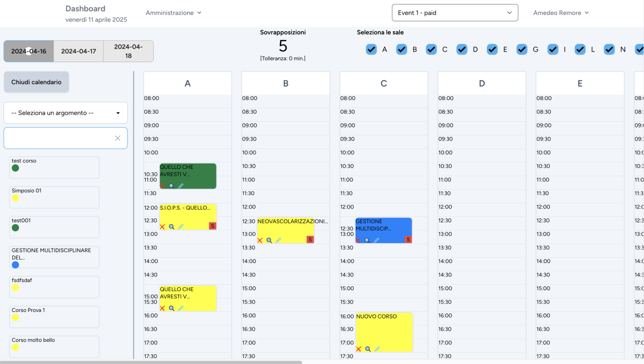Screen dimensions: 644x364
Task: Click magnifier icon on green QUELLO CHE AVRESTI event
Action: click(x=171, y=186)
